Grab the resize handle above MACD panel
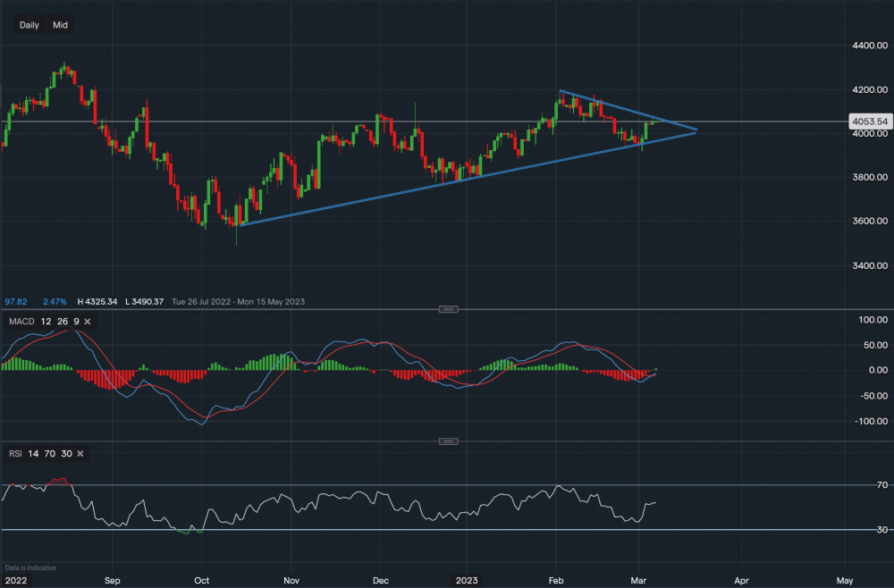 click(449, 309)
